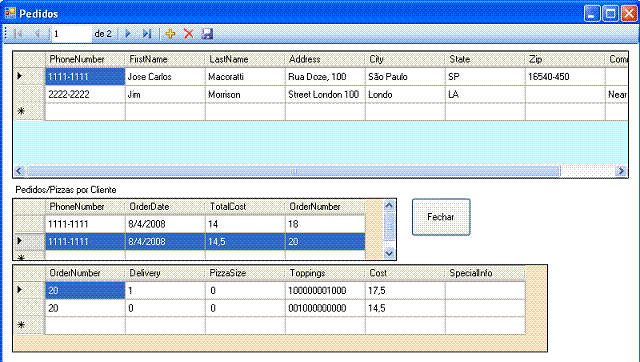Screen dimensions: 640x362
Task: Add new record with plus icon
Action: pyautogui.click(x=170, y=34)
